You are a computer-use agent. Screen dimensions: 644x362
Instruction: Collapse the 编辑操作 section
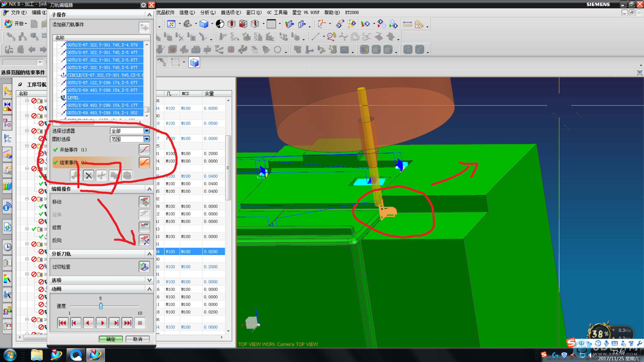tap(149, 189)
